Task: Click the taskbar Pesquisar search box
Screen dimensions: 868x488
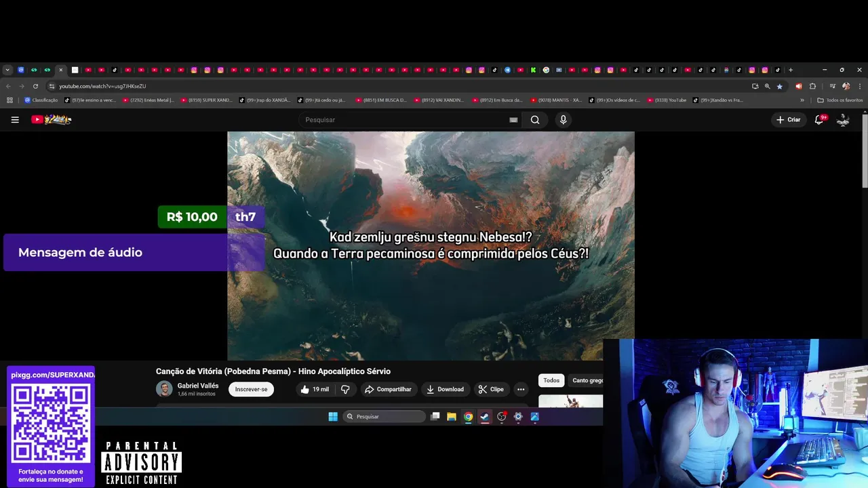Action: click(384, 417)
